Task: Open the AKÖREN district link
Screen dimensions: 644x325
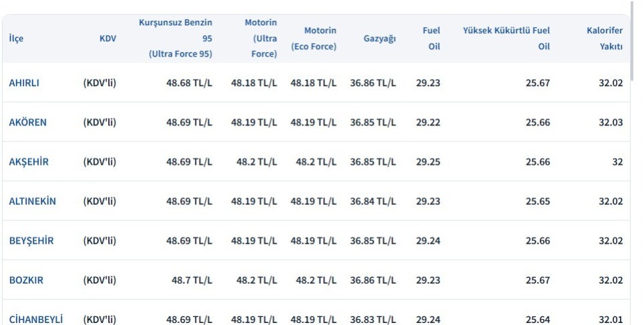Action: pyautogui.click(x=27, y=122)
